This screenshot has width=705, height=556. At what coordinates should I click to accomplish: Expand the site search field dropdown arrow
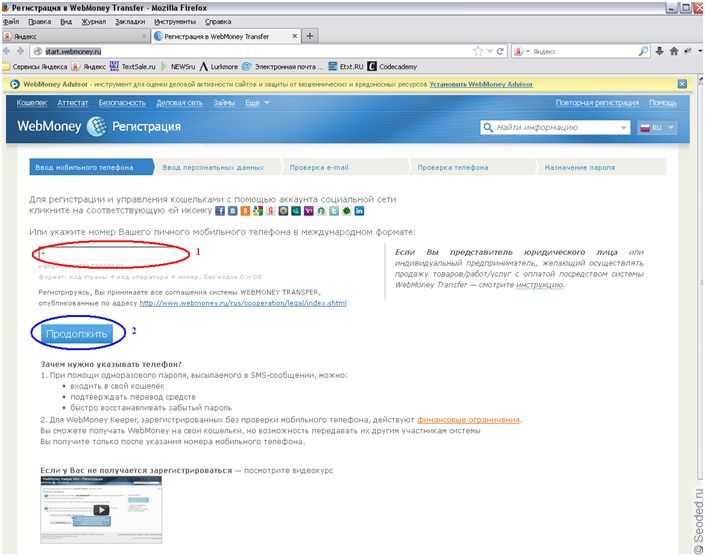pos(624,128)
